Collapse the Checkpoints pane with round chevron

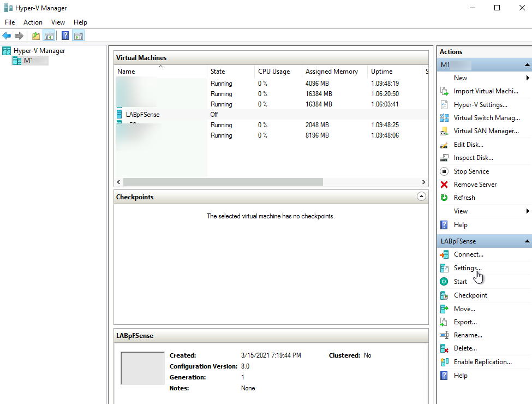pos(421,197)
